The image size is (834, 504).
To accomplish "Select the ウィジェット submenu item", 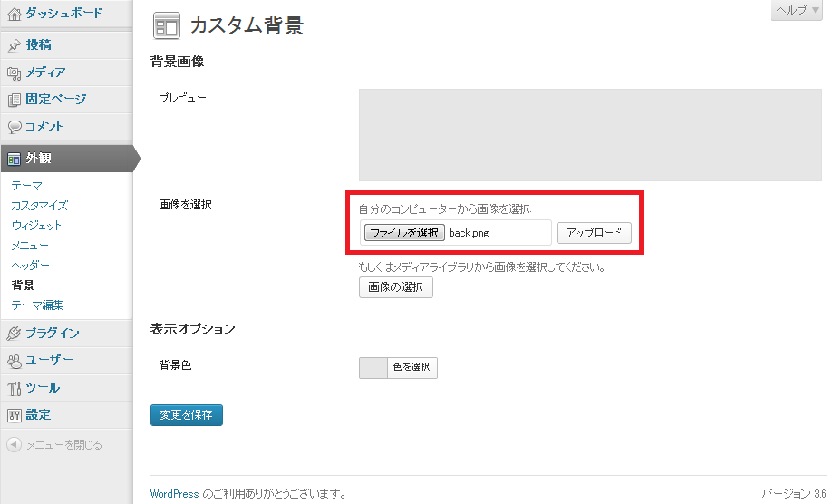I will click(36, 226).
